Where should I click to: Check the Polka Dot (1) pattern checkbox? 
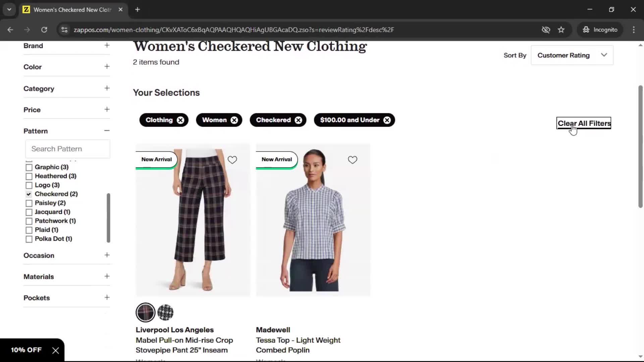click(x=29, y=239)
